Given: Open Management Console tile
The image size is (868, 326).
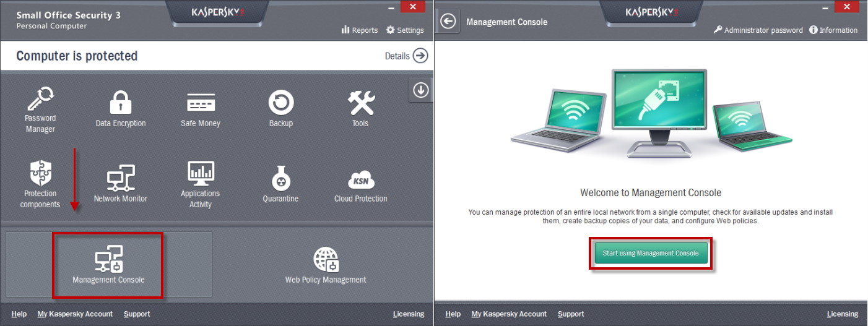Looking at the screenshot, I should [x=108, y=265].
